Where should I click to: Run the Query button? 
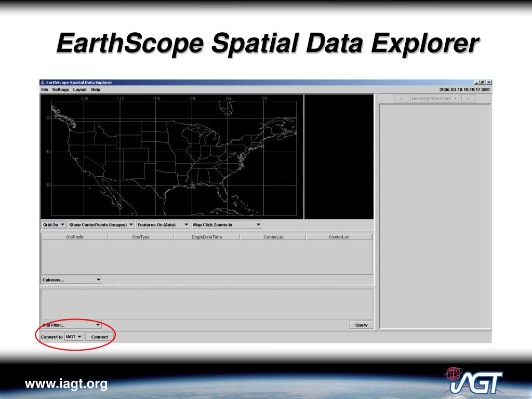[362, 325]
